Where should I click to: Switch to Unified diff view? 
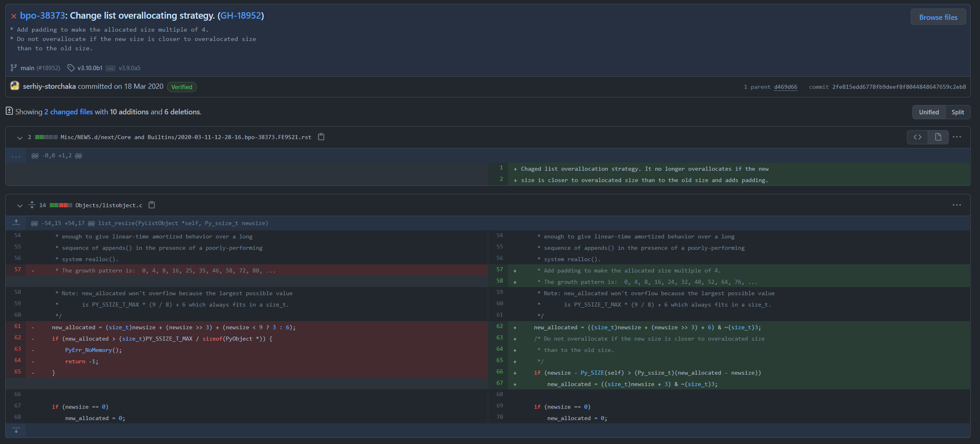[929, 112]
